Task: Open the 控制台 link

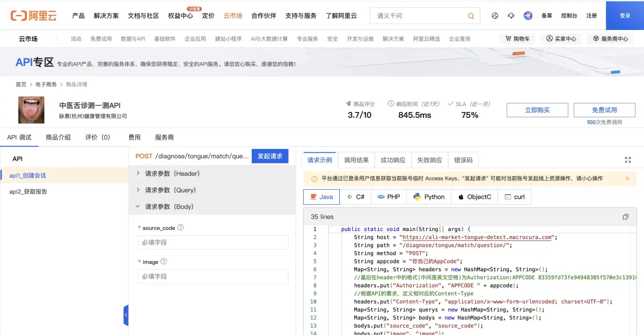Action: [x=569, y=16]
